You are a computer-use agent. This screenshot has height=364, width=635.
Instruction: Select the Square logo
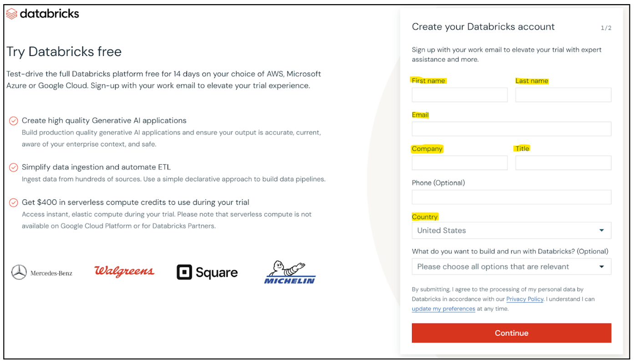pyautogui.click(x=207, y=272)
